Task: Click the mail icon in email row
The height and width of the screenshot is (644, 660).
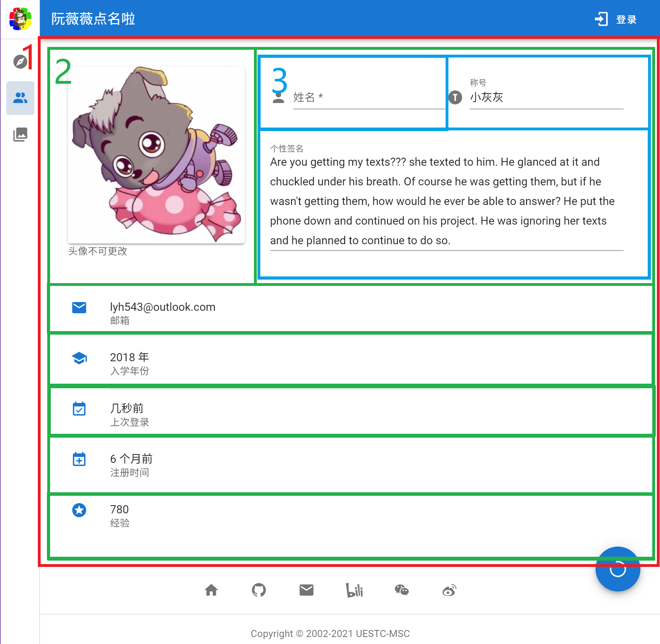Action: point(79,307)
